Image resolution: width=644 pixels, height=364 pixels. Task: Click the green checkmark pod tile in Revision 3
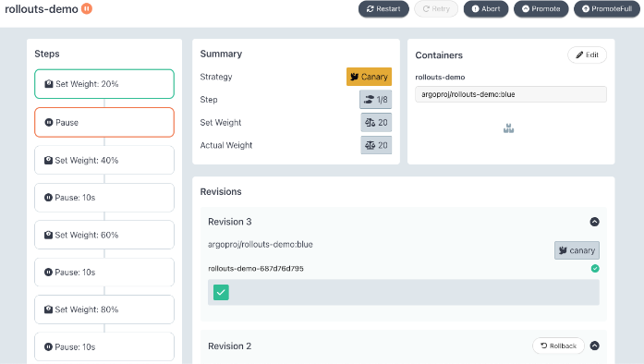tap(221, 293)
